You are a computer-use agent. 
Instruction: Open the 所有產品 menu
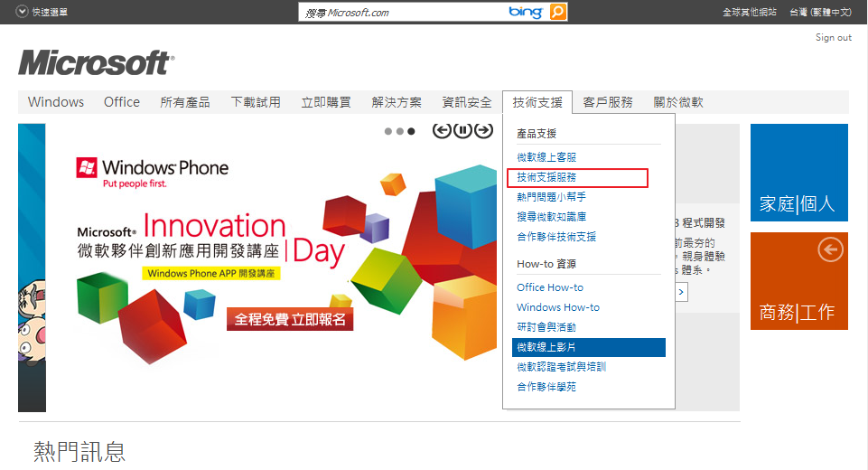[185, 102]
